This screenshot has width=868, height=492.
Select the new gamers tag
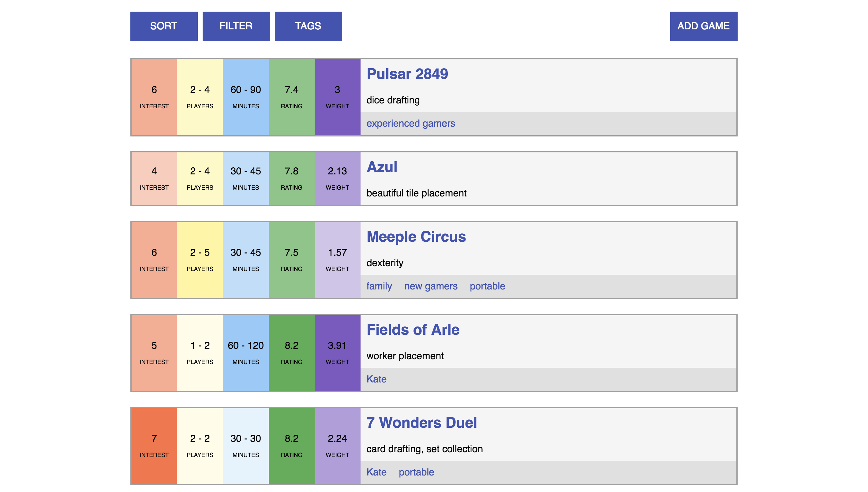tap(431, 286)
